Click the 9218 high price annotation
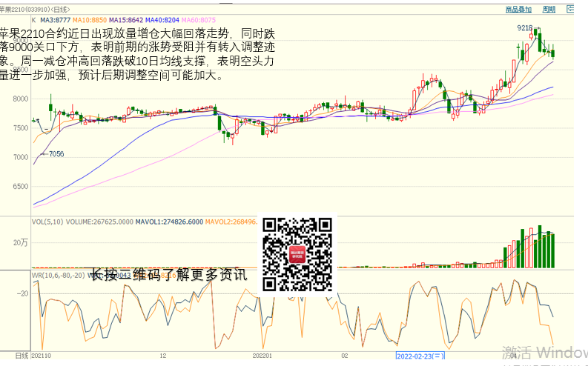 524,27
